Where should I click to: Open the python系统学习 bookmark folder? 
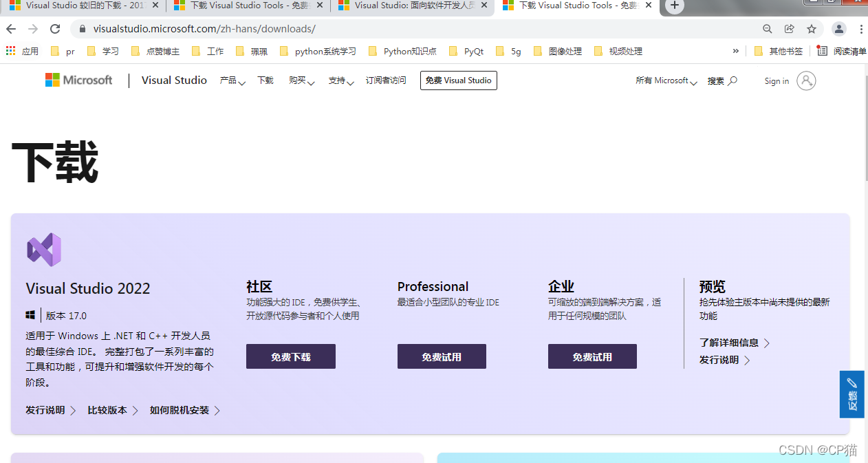pos(318,51)
